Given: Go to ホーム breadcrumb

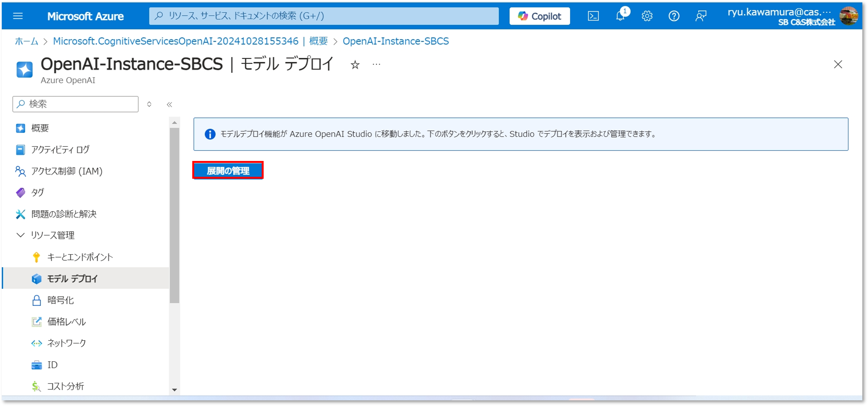Looking at the screenshot, I should (27, 41).
